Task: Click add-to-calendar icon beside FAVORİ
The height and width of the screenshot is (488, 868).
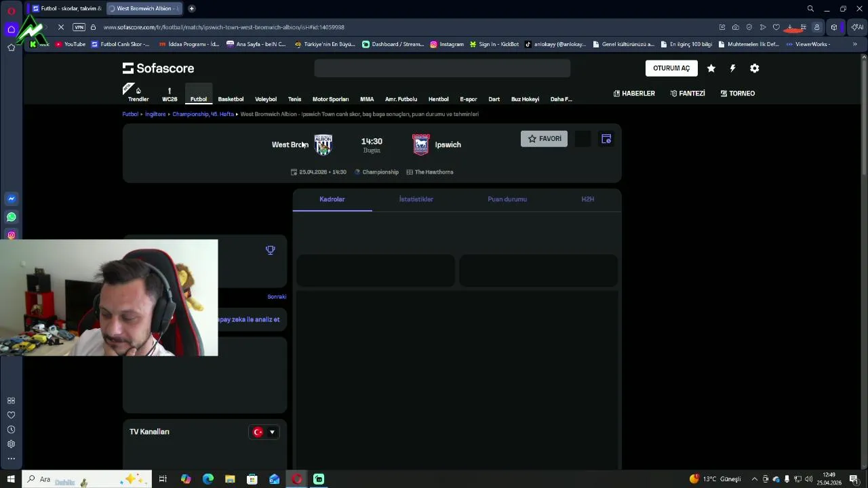Action: coord(606,139)
